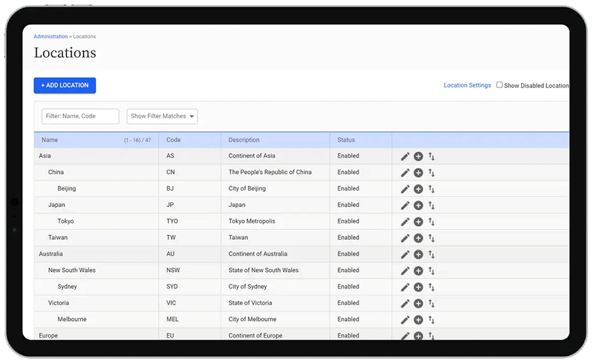Screen dimensions: 592x364
Task: Click the pencil edit icon for China
Action: (x=405, y=173)
